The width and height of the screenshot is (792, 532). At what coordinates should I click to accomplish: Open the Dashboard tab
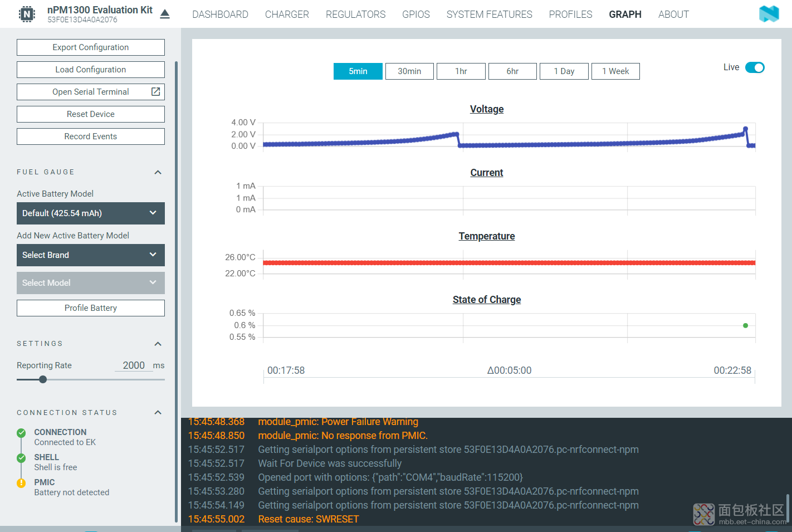[220, 14]
